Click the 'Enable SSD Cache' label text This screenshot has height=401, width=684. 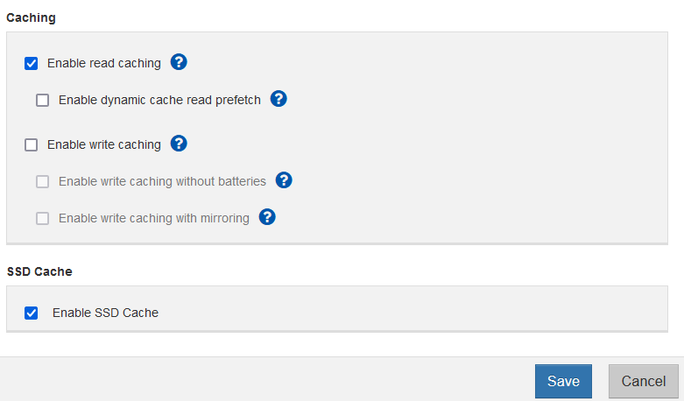pos(105,313)
